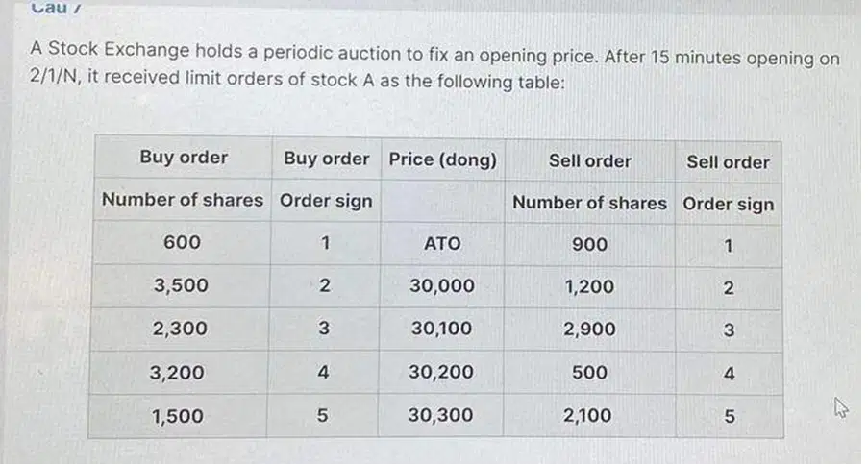868x464 pixels.
Task: Click the Sell order Number of shares header
Action: click(589, 182)
